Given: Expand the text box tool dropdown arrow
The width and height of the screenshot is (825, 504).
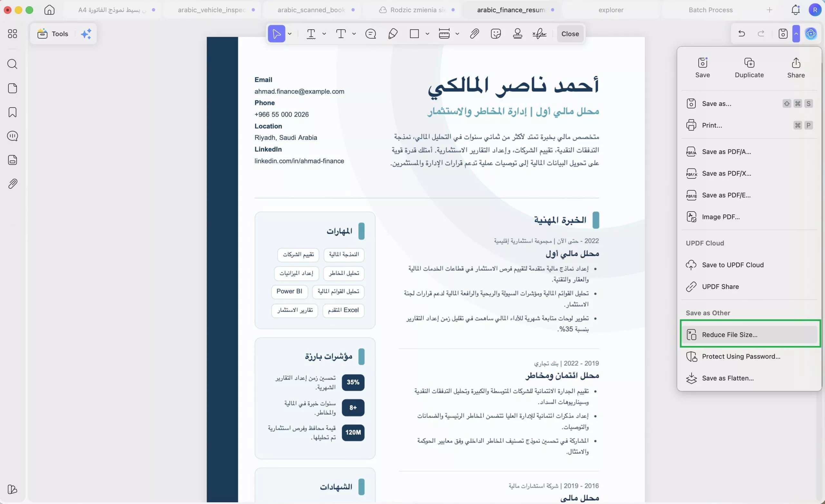Looking at the screenshot, I should (x=354, y=33).
